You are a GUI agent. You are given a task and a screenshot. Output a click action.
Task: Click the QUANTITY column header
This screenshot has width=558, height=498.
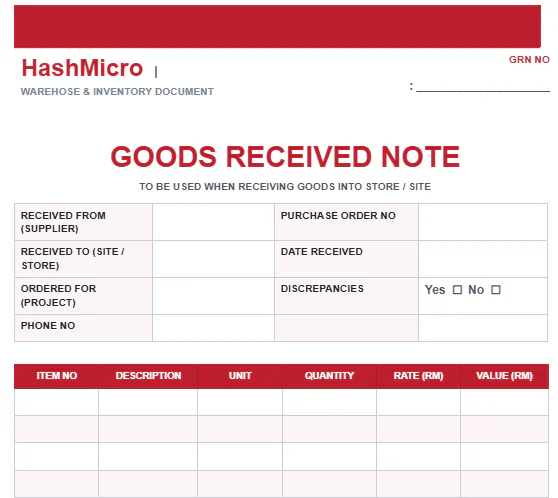(329, 376)
